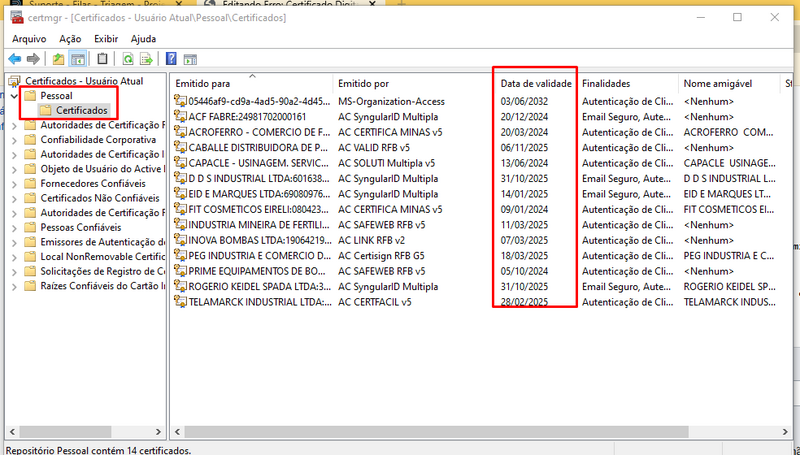Open the Ajuda menu
This screenshot has width=800, height=455.
point(143,39)
